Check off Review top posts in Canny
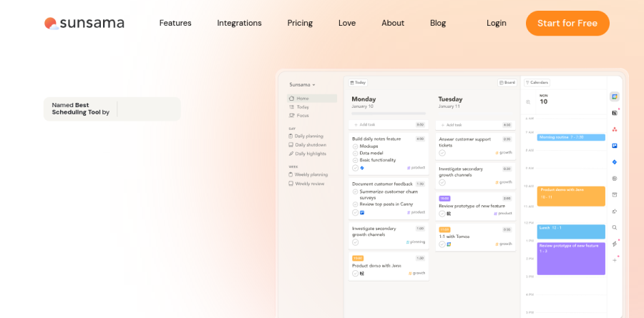Screen dimensions: 644x318 (x=355, y=204)
